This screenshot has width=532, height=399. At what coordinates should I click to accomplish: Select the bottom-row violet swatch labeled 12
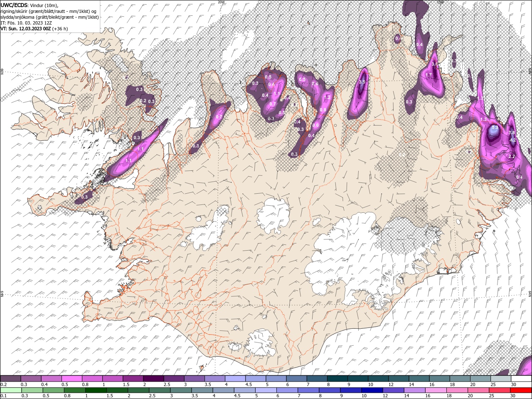click(393, 390)
